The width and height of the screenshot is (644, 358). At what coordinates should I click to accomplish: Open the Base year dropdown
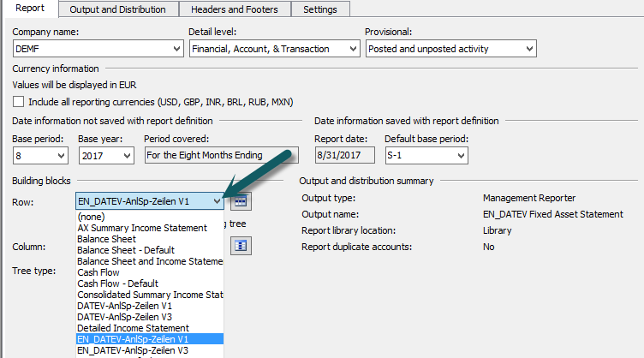(127, 156)
